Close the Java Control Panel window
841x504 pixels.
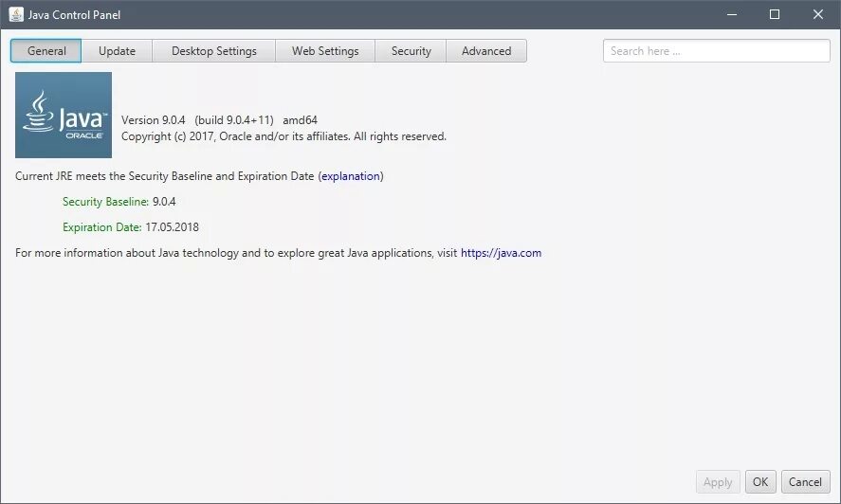click(818, 14)
